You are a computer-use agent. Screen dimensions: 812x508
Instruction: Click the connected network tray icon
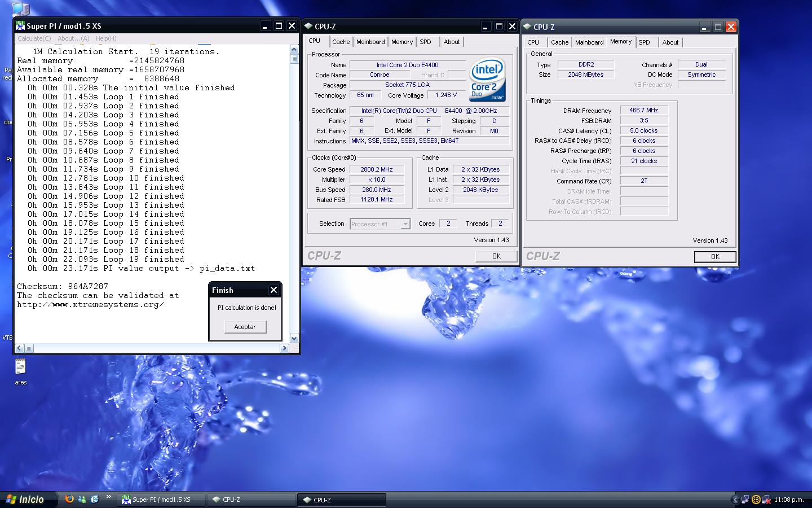[x=745, y=500]
